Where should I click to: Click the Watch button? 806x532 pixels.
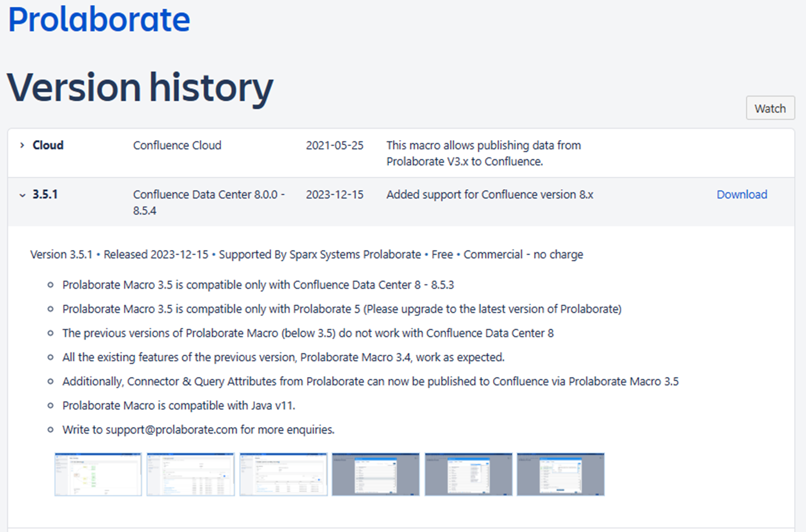[x=770, y=108]
